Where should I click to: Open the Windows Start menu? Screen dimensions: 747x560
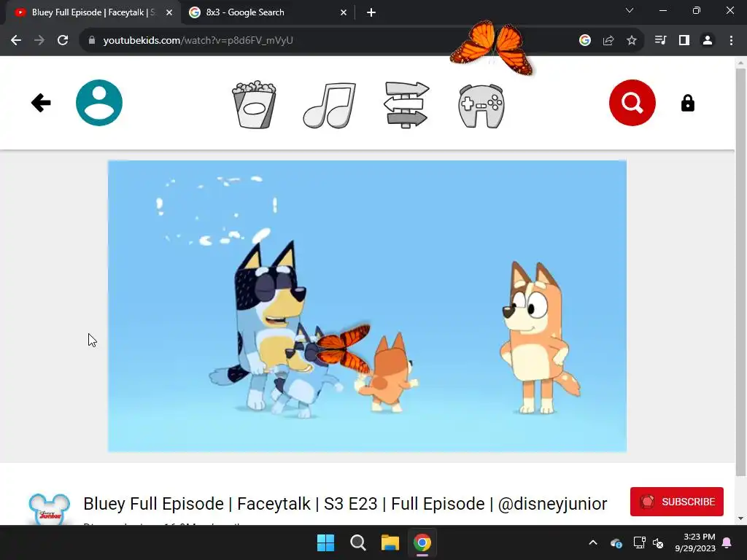click(x=326, y=542)
